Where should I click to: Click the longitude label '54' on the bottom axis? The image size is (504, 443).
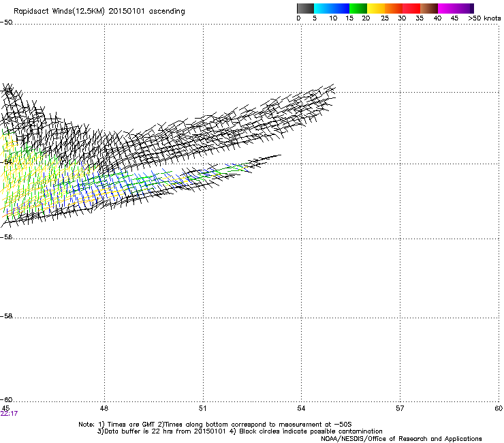(301, 408)
